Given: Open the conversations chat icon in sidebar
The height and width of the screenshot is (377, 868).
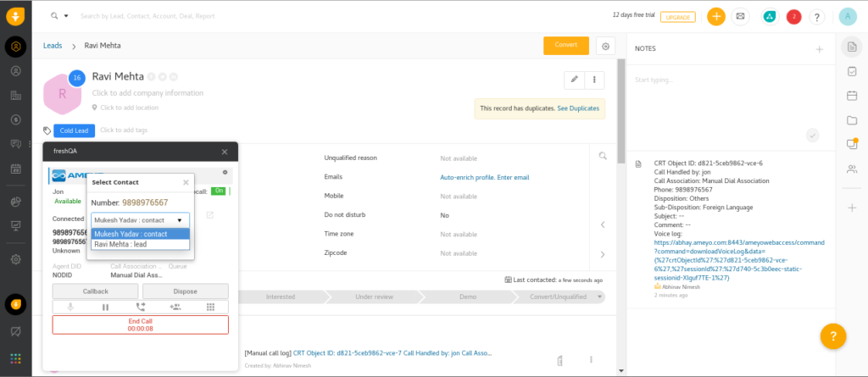Looking at the screenshot, I should (x=16, y=144).
